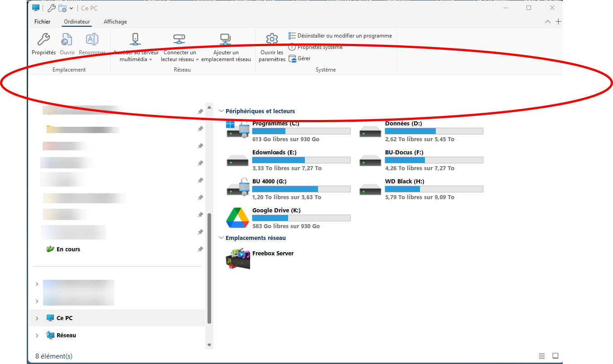Unpin the En cours quick access item
The width and height of the screenshot is (613, 364).
200,249
